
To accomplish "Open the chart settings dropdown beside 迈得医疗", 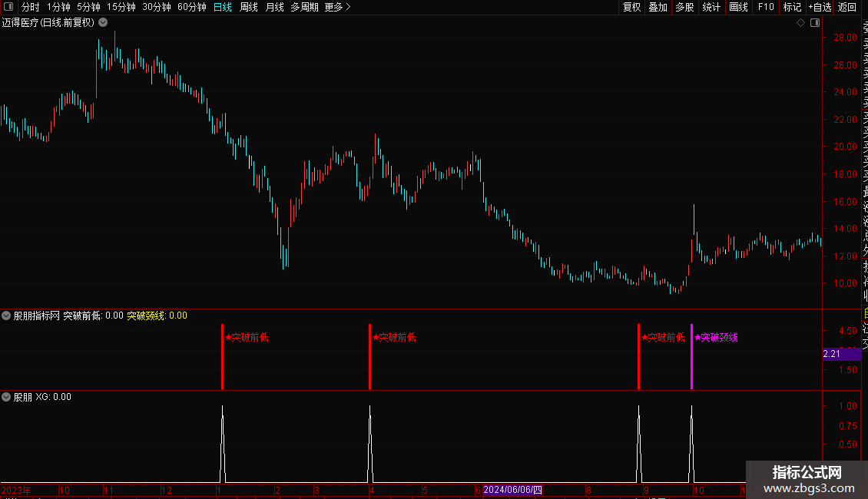I will coord(103,23).
